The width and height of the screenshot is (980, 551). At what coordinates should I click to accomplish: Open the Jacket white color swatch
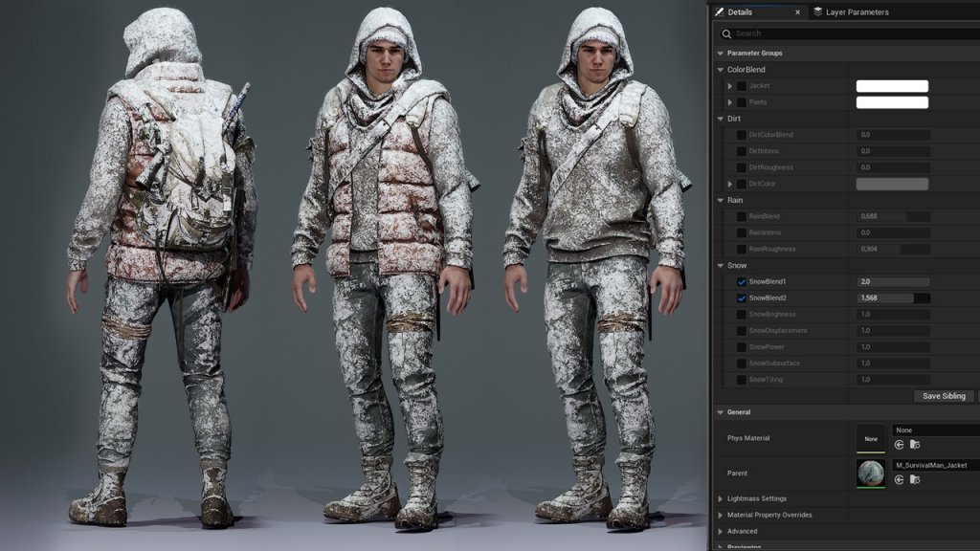pos(892,86)
